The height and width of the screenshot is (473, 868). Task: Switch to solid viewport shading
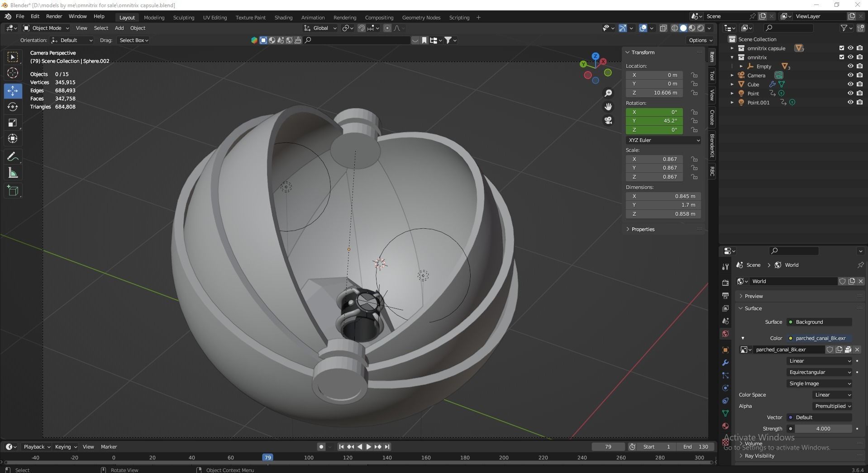pos(683,28)
